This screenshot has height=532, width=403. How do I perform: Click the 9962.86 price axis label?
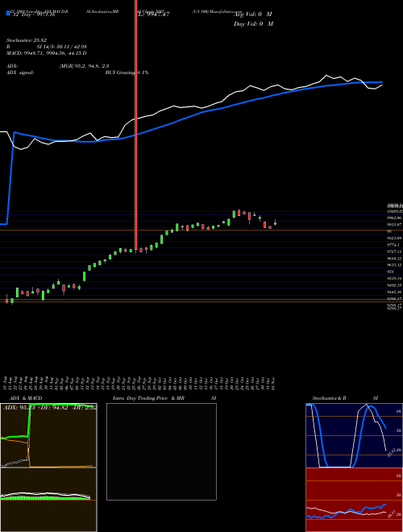pos(394,218)
